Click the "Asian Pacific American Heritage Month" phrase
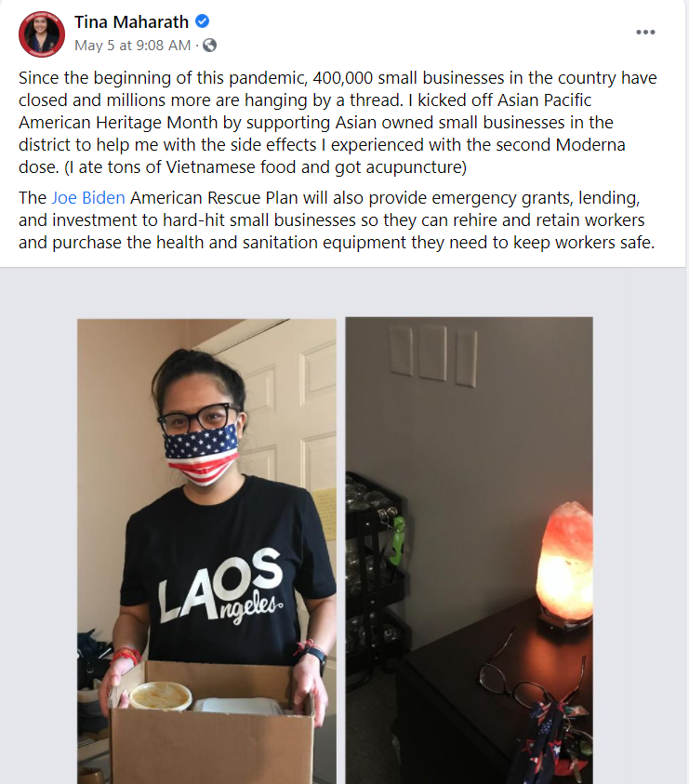This screenshot has height=784, width=689. point(305,112)
